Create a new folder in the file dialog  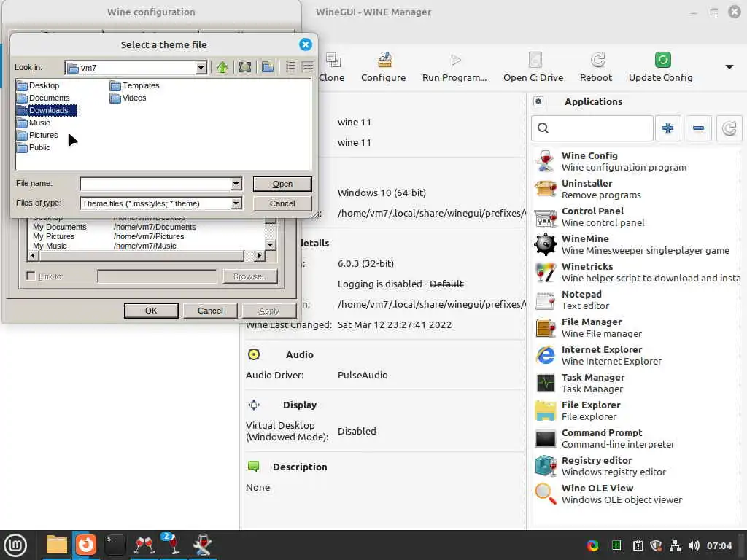pyautogui.click(x=268, y=67)
